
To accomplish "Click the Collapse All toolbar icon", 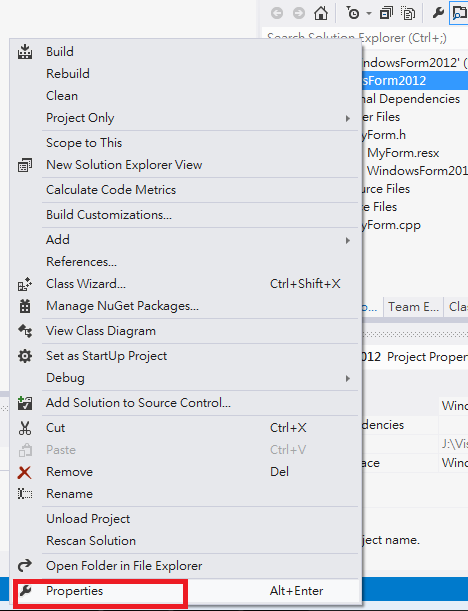I will (386, 14).
